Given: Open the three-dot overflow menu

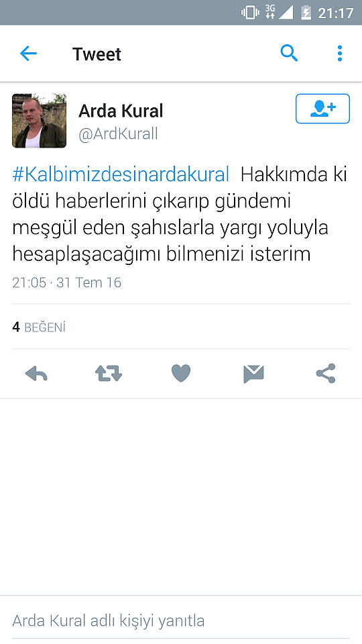Looking at the screenshot, I should pyautogui.click(x=339, y=54).
